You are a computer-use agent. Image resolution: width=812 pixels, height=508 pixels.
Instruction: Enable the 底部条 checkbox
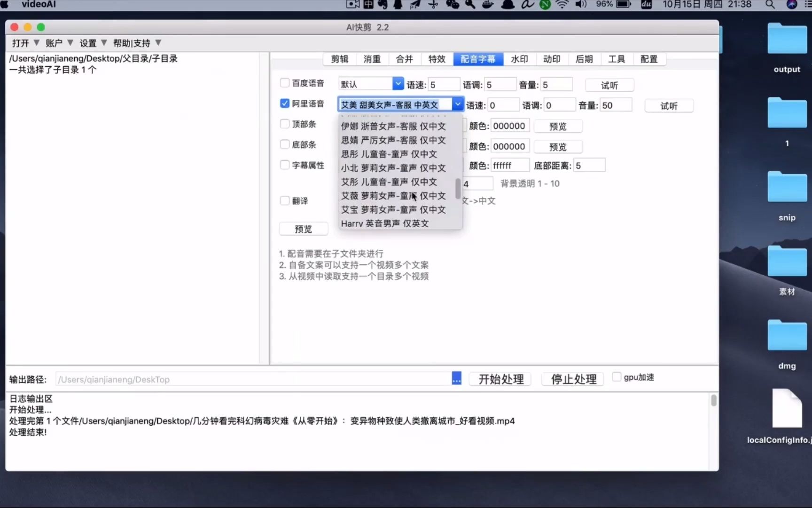point(285,144)
